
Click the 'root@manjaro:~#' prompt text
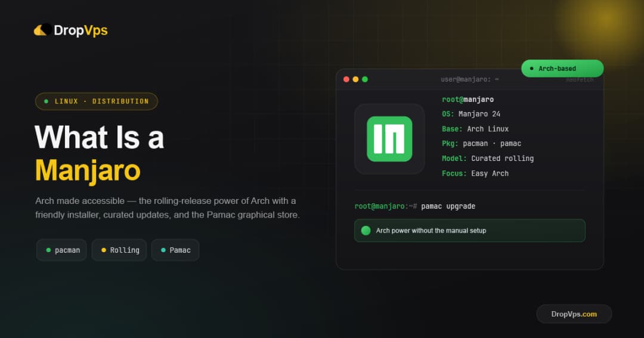(386, 206)
